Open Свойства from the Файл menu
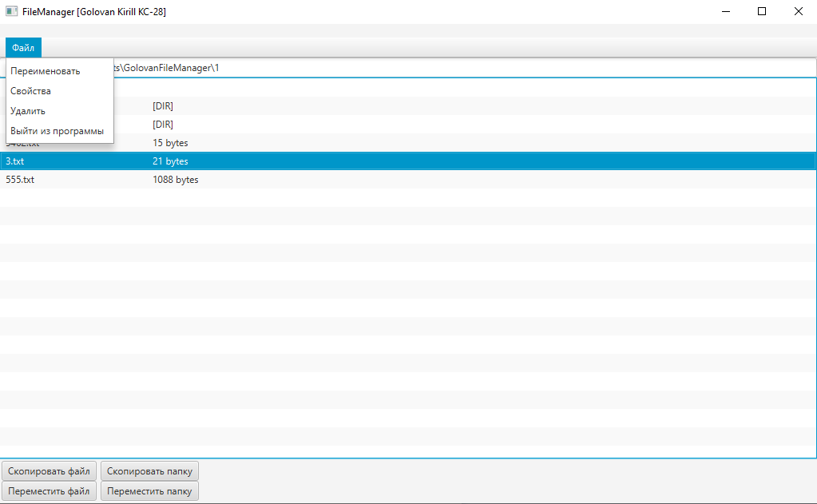This screenshot has width=817, height=504. click(x=32, y=90)
